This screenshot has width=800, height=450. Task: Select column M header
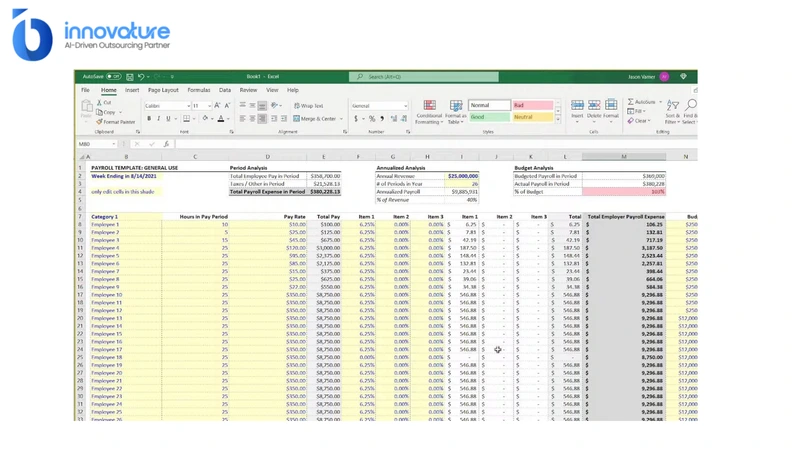click(x=623, y=157)
